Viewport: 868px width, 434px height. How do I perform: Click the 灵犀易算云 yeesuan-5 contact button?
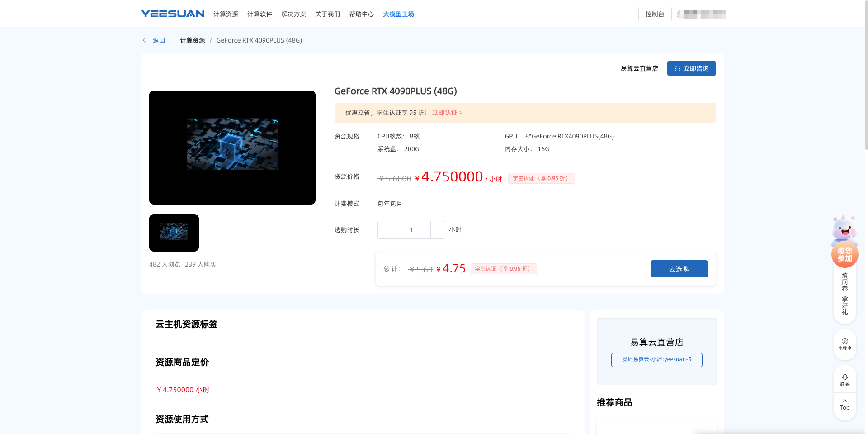click(x=656, y=360)
